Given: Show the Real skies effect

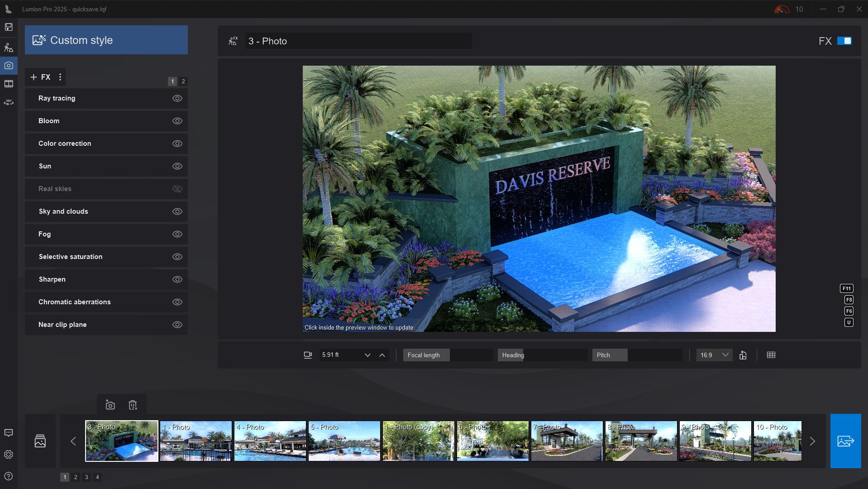Looking at the screenshot, I should point(177,189).
